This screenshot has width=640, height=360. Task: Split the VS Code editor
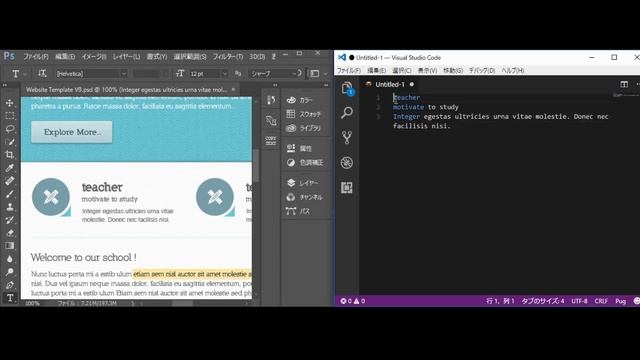pos(624,84)
